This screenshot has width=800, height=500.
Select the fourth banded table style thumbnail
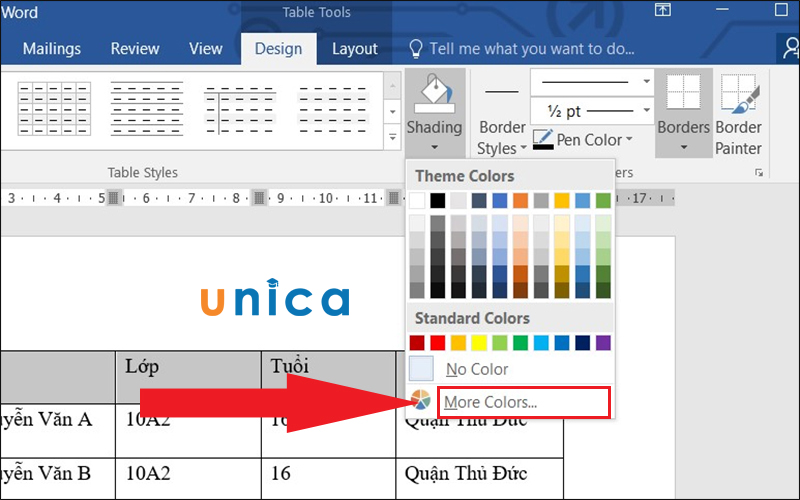(x=333, y=109)
